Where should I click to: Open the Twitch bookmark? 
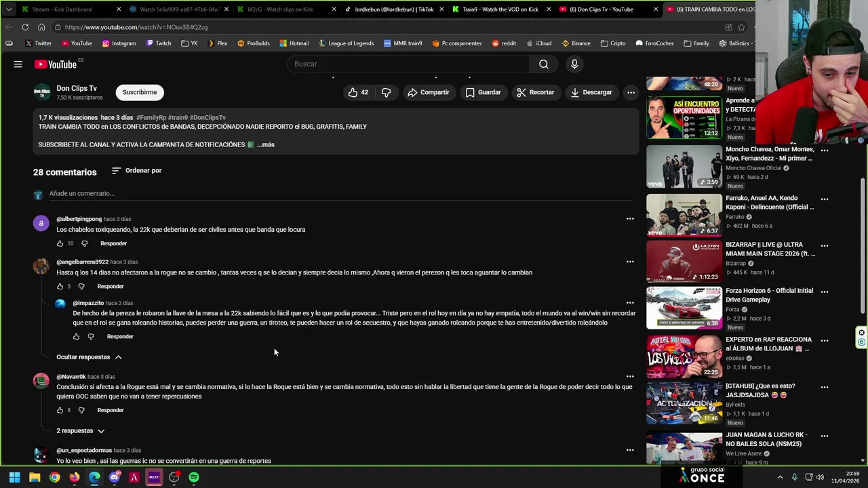(x=157, y=43)
